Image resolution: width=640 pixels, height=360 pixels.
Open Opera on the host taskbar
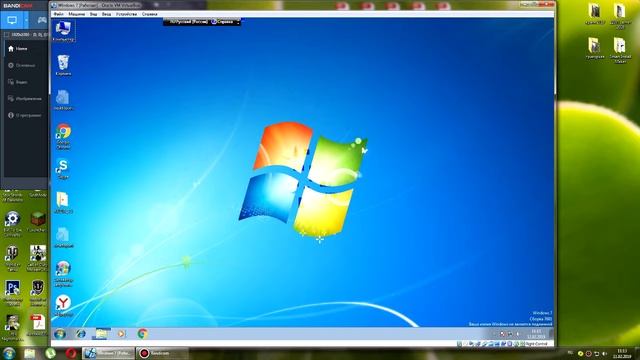coord(71,353)
